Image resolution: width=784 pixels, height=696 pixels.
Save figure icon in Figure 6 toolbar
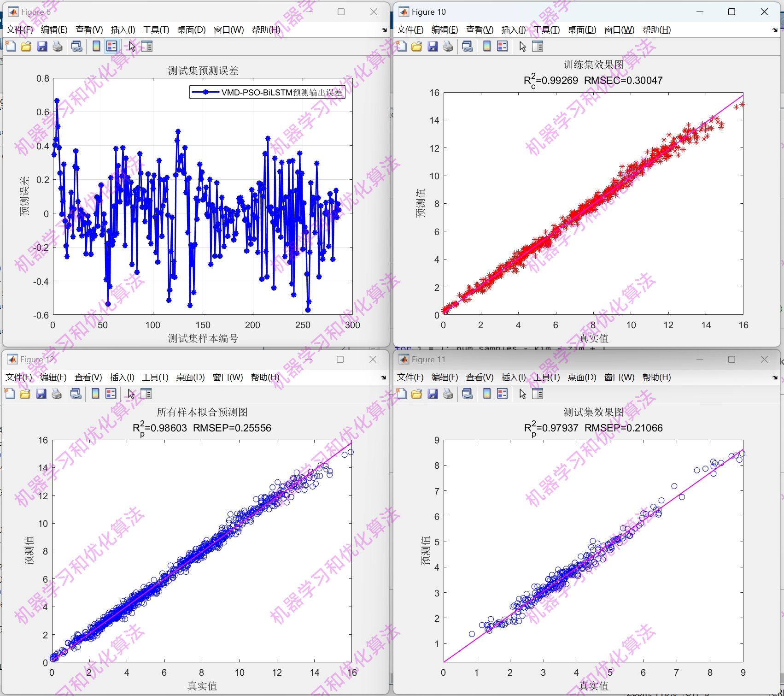(42, 46)
